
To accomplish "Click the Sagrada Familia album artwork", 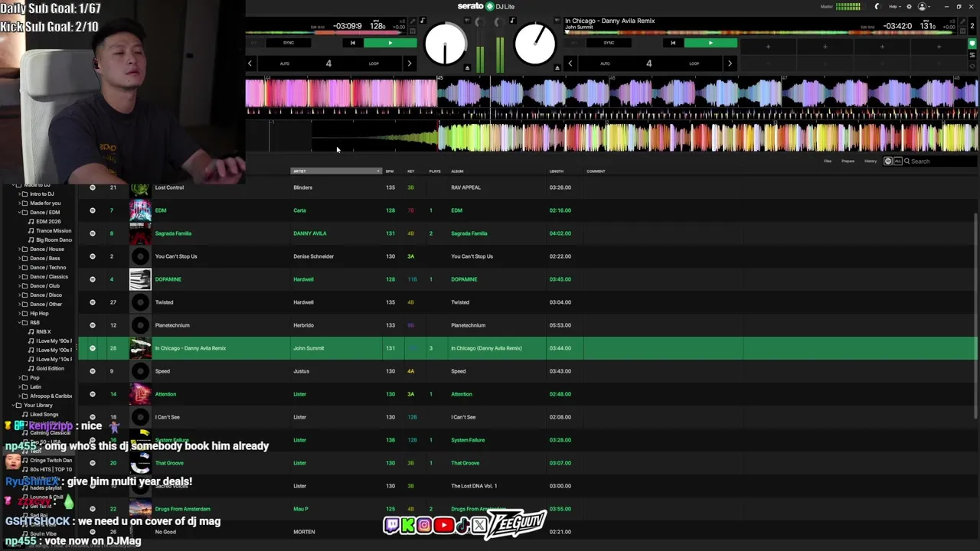I will (140, 233).
